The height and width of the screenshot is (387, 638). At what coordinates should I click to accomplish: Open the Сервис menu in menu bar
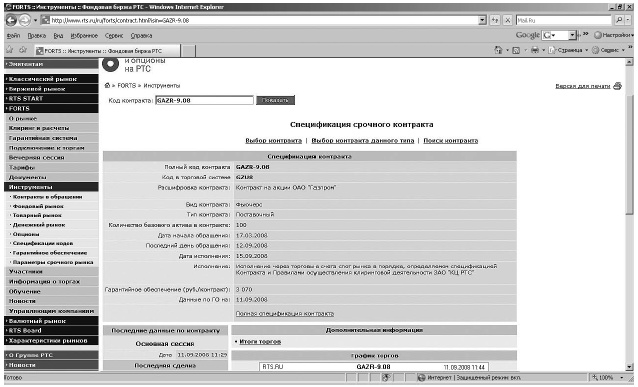114,36
